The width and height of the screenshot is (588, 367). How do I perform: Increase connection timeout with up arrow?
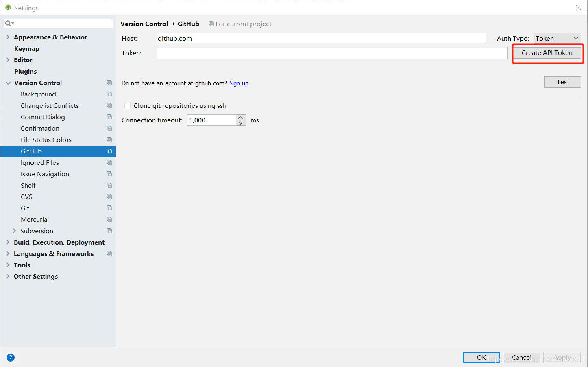pyautogui.click(x=241, y=118)
